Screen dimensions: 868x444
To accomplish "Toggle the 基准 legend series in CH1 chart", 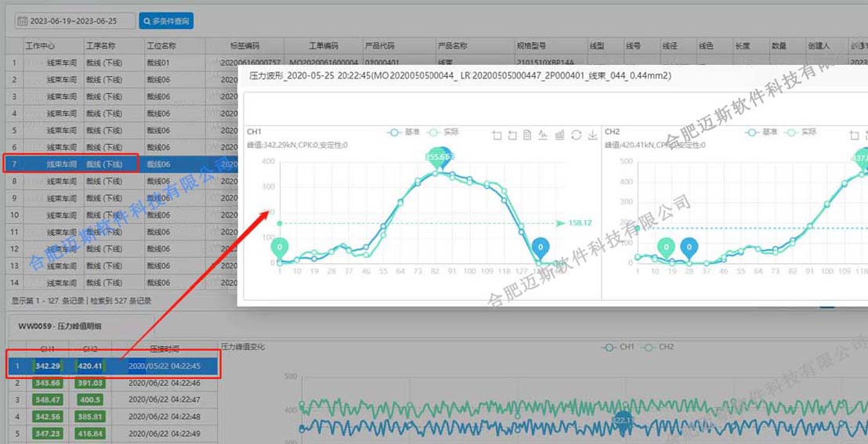I will [405, 132].
